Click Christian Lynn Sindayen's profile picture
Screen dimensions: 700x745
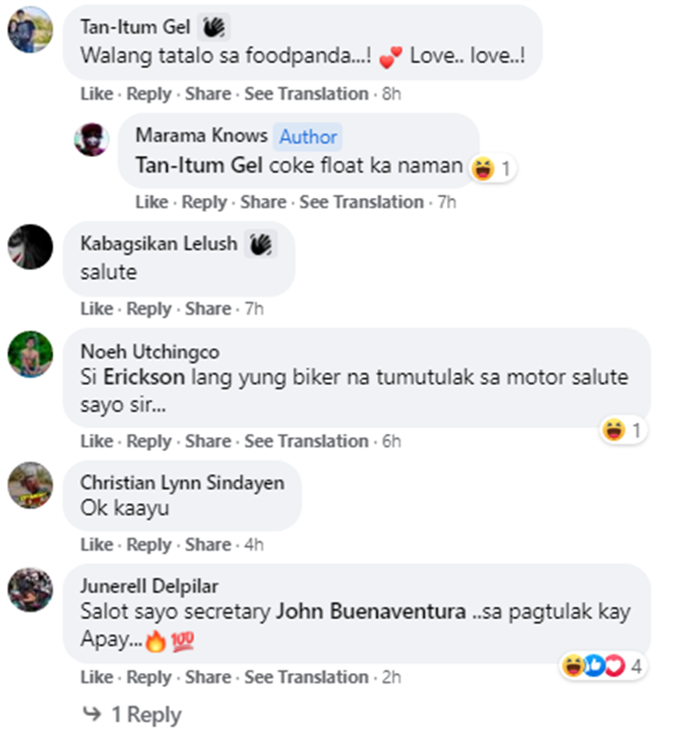(x=29, y=485)
